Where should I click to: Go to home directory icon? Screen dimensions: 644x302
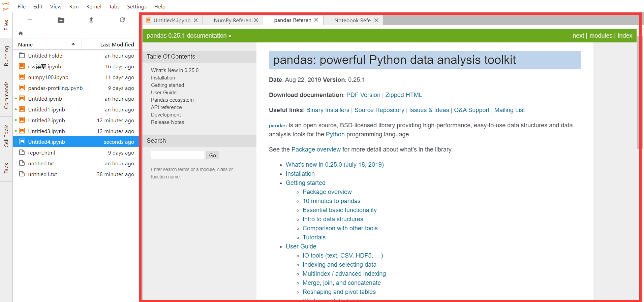(x=21, y=33)
